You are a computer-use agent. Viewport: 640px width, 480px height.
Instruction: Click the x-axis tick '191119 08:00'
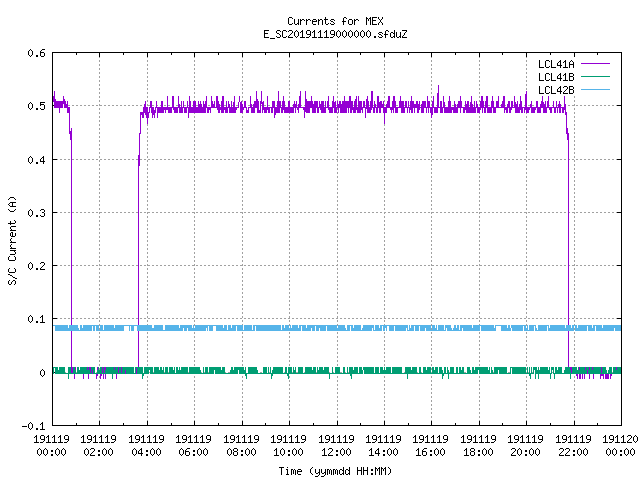[242, 446]
